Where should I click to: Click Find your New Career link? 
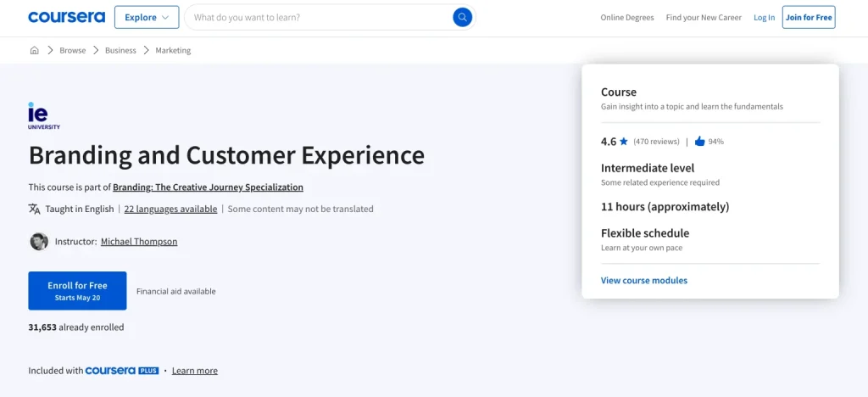pos(703,17)
